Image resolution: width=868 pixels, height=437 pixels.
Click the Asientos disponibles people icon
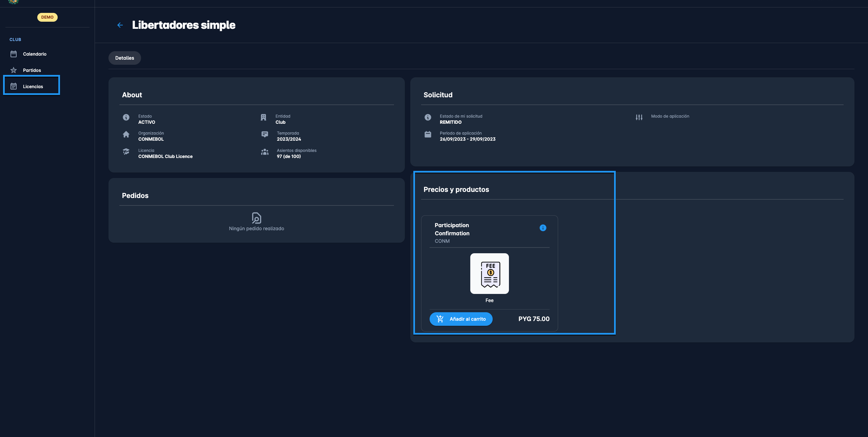(x=265, y=152)
